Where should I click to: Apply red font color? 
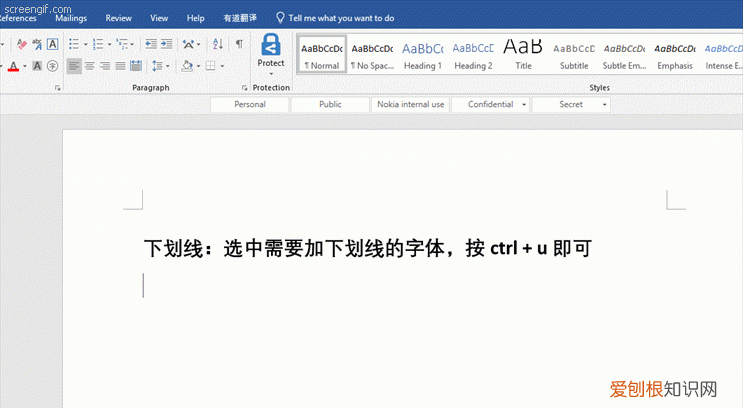(13, 66)
